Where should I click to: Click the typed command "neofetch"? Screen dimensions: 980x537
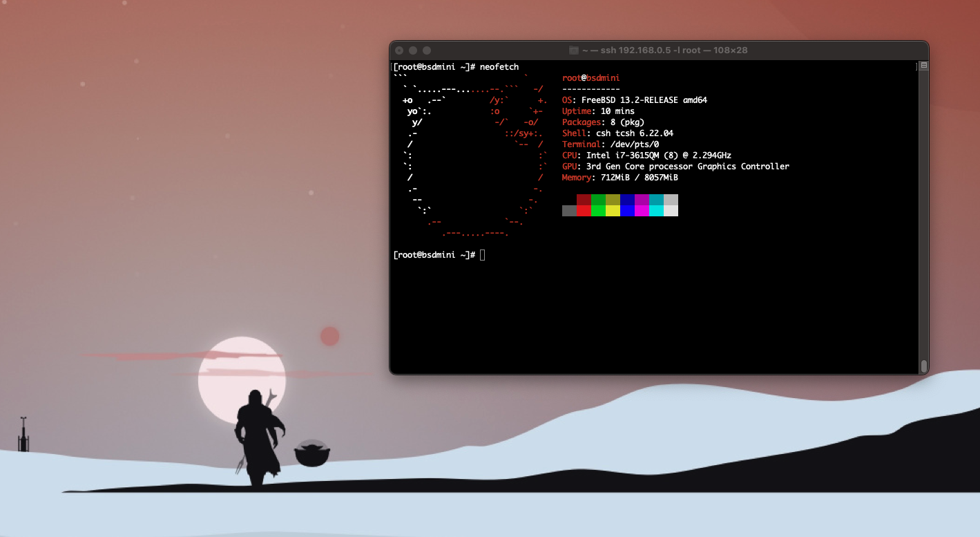coord(499,67)
